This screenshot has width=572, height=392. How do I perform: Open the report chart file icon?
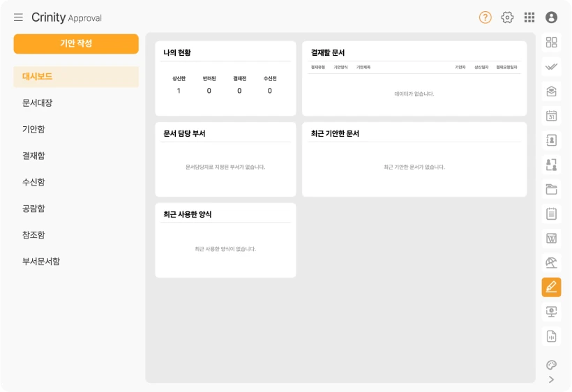pyautogui.click(x=551, y=336)
